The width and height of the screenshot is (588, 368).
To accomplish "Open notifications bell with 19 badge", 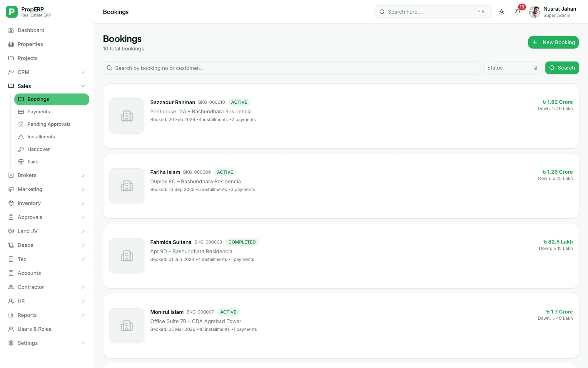I will pyautogui.click(x=518, y=12).
